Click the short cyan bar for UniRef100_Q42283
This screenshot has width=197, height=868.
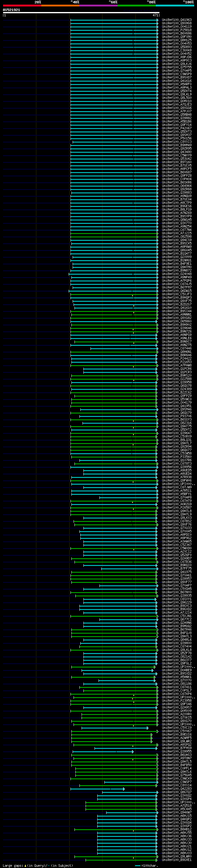coord(97,789)
